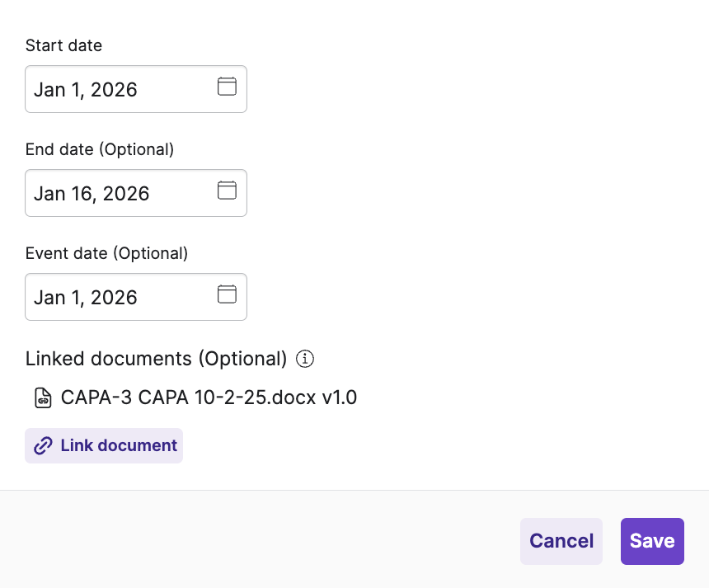Open the Start date calendar picker
Image resolution: width=709 pixels, height=588 pixels.
[x=226, y=86]
